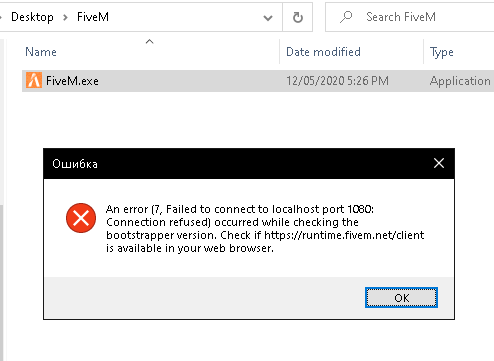This screenshot has height=361, width=494.
Task: Expand the chevron between Desktop and FiveM
Action: pyautogui.click(x=65, y=17)
